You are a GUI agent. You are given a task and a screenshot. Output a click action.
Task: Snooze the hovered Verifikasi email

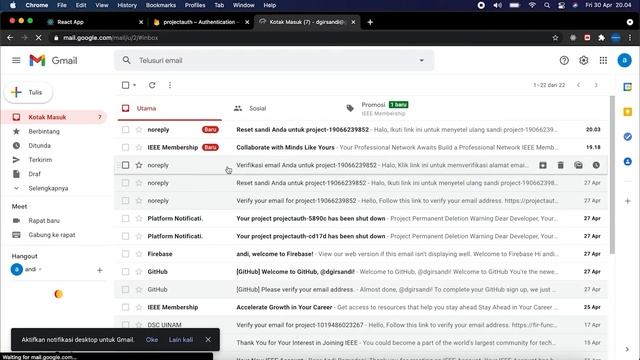tap(596, 165)
